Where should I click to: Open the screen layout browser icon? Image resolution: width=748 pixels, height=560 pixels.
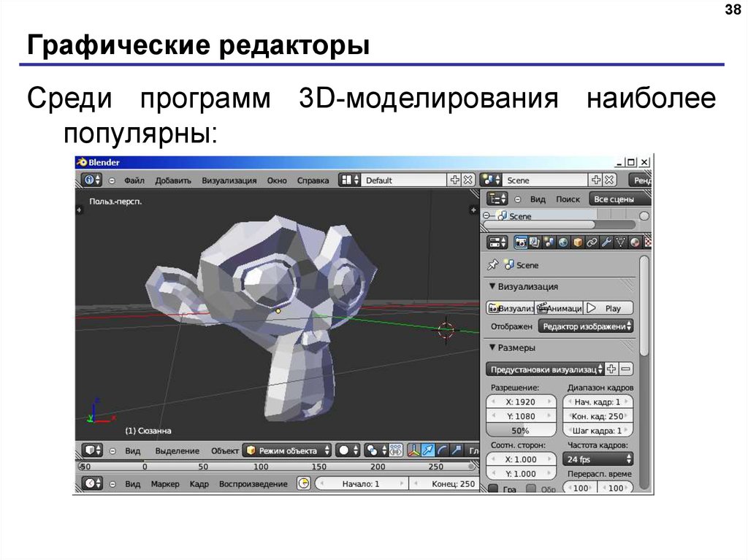coord(350,180)
